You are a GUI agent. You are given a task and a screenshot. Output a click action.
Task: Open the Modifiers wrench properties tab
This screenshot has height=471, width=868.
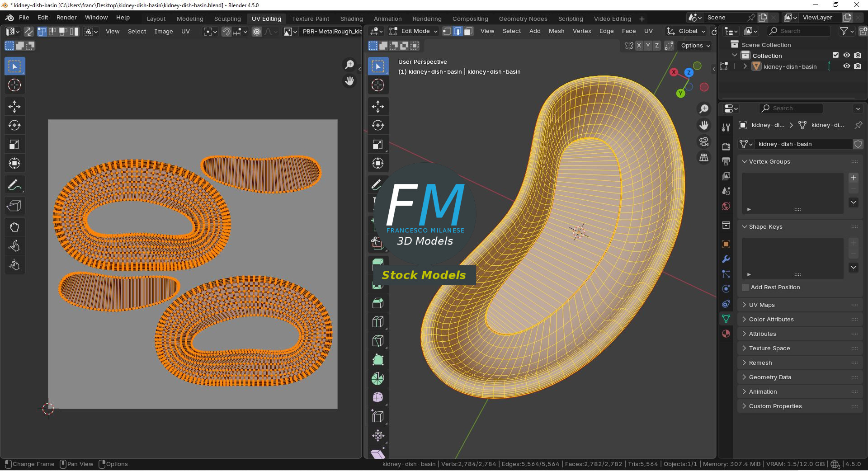point(726,259)
